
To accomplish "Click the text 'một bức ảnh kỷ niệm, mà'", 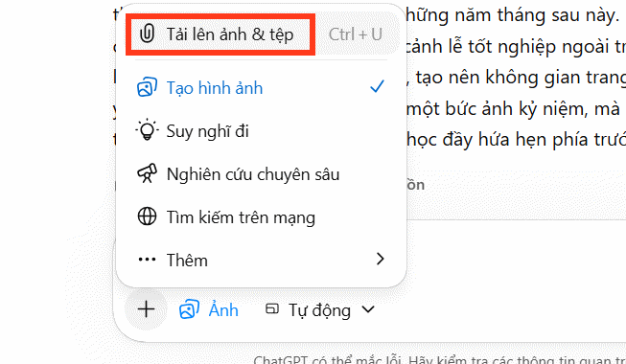I will [513, 108].
